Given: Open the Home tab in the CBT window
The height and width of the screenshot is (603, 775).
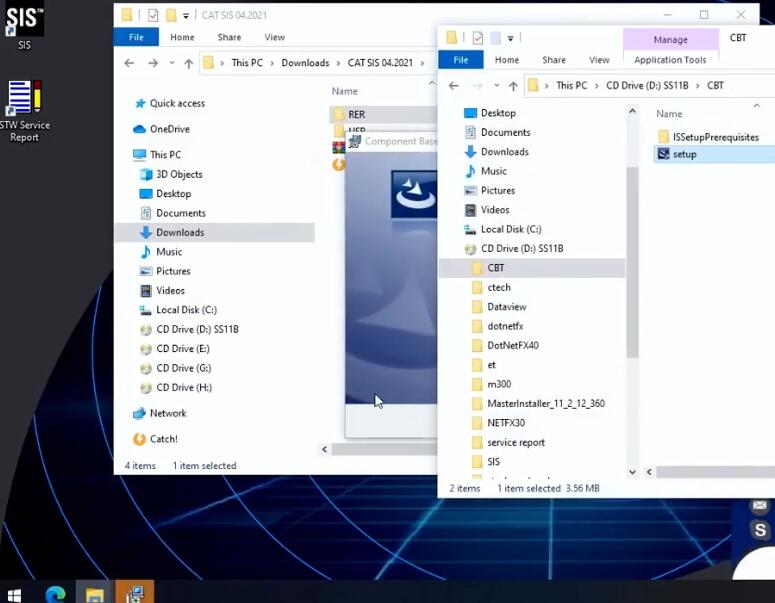Looking at the screenshot, I should point(507,60).
